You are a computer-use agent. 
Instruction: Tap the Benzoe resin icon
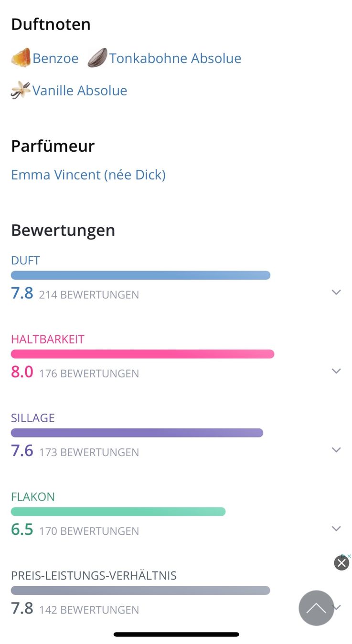tap(21, 58)
